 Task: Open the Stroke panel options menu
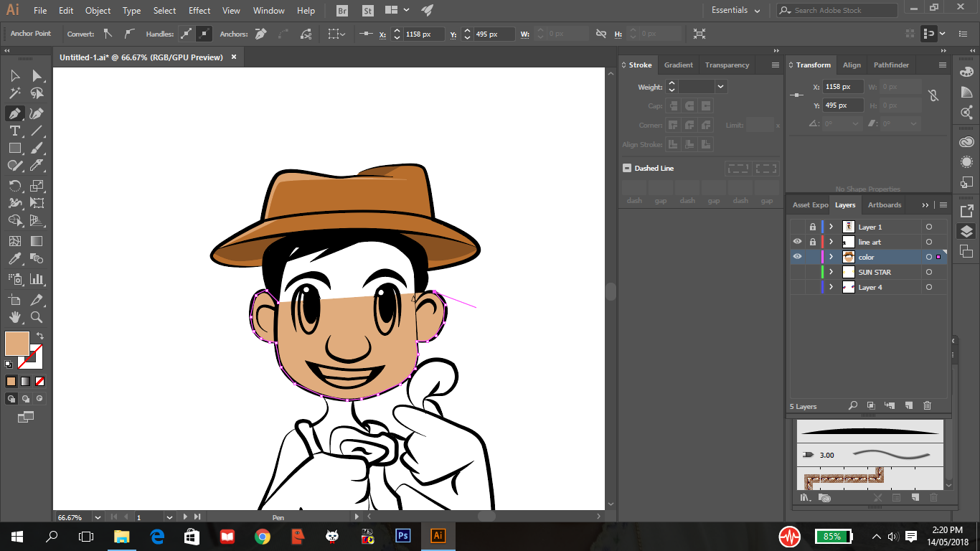click(x=776, y=65)
